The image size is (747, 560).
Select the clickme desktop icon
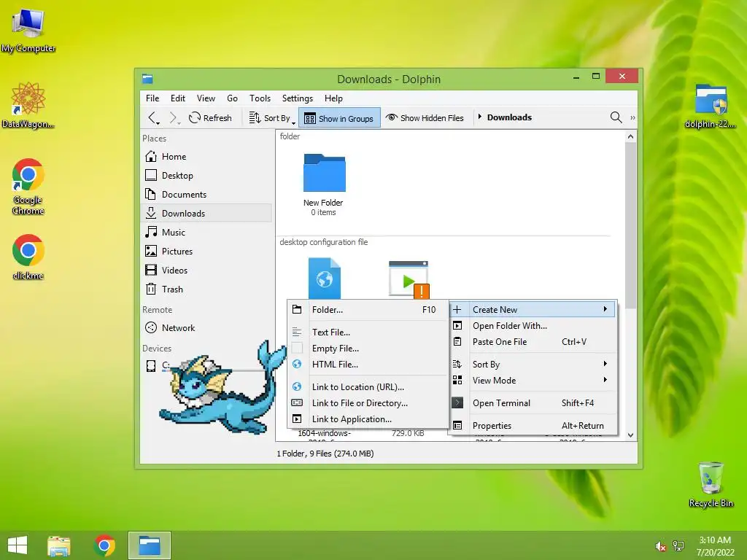tap(28, 257)
